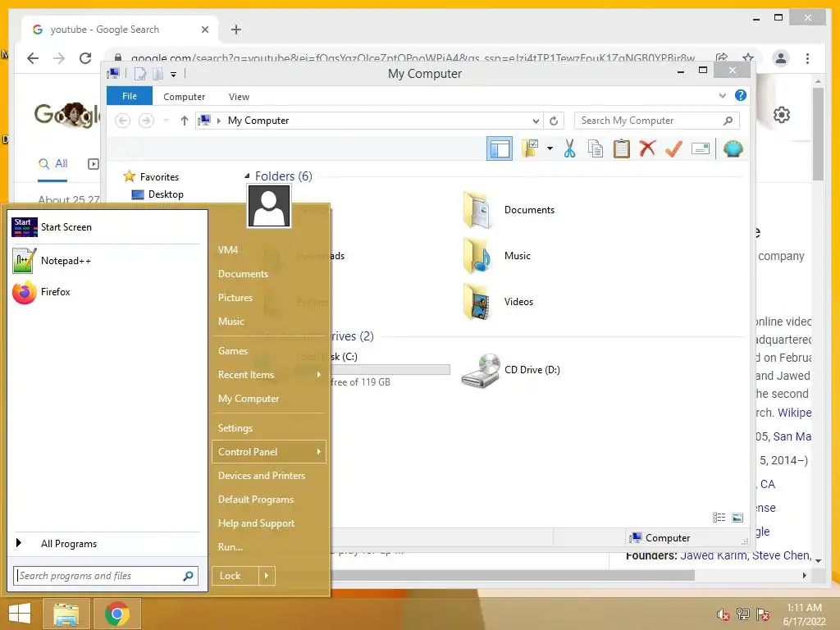This screenshot has width=840, height=630.
Task: Open the View ribbon tab
Action: 239,97
